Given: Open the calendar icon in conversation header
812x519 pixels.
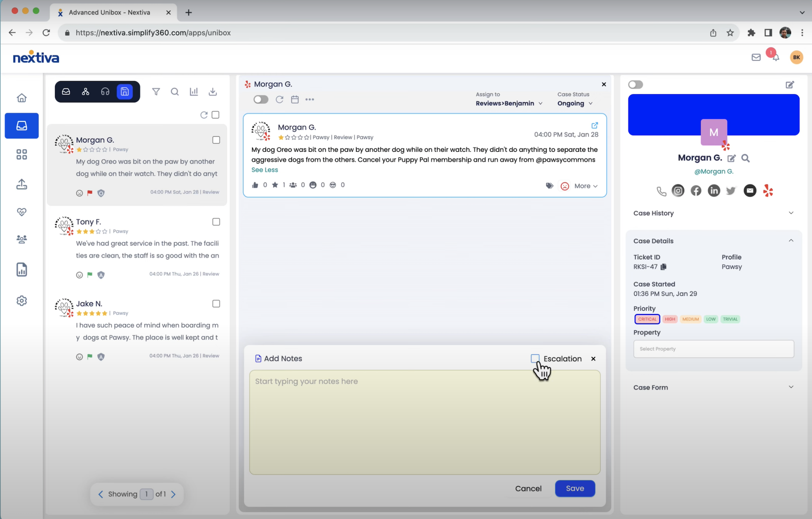Looking at the screenshot, I should [x=295, y=99].
